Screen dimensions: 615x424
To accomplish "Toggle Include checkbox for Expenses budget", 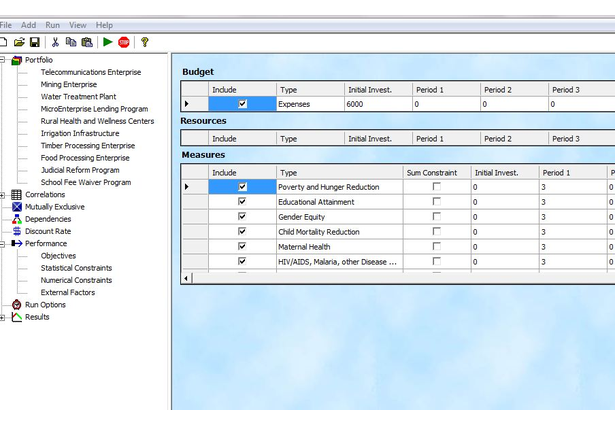I will [x=242, y=104].
